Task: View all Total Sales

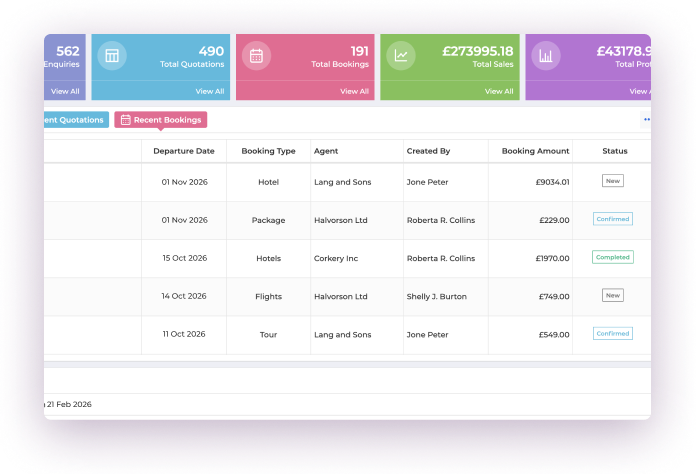Action: 499,91
